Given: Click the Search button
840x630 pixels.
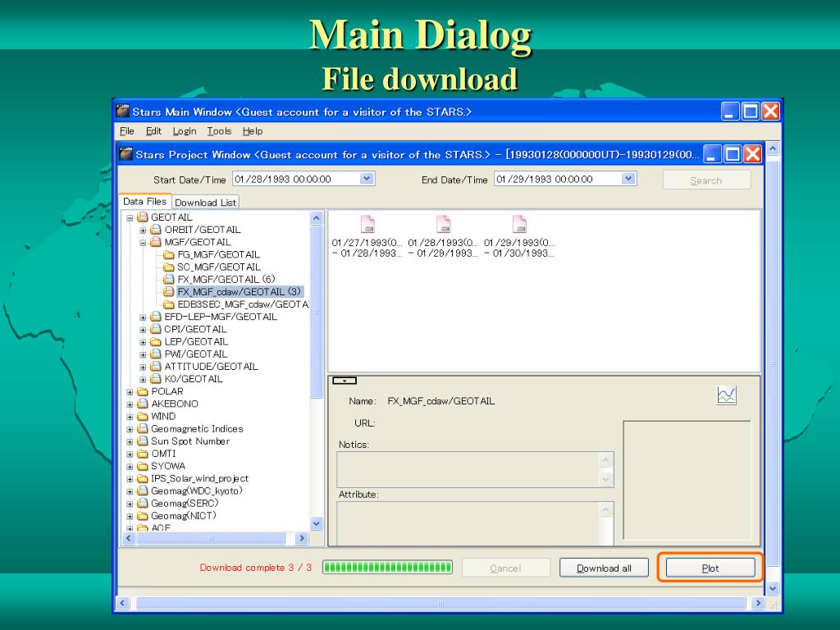Looking at the screenshot, I should pyautogui.click(x=706, y=180).
